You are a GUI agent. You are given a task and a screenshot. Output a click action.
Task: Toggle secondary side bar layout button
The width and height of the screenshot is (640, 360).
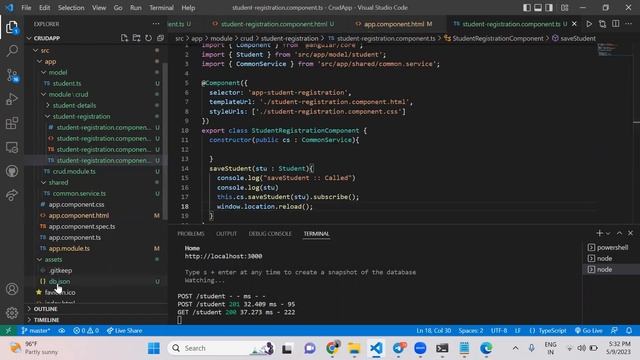[549, 8]
